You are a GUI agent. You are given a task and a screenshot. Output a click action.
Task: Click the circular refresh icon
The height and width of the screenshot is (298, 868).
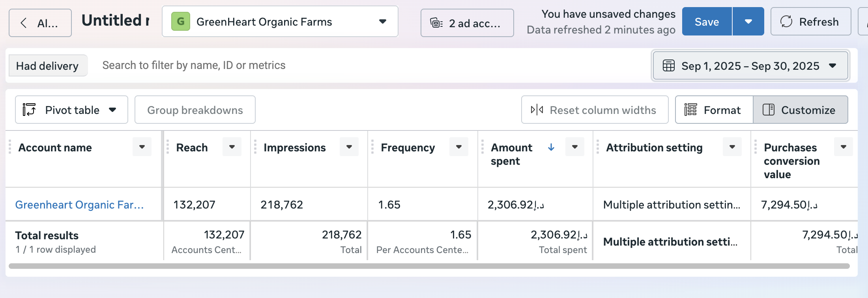pyautogui.click(x=786, y=22)
